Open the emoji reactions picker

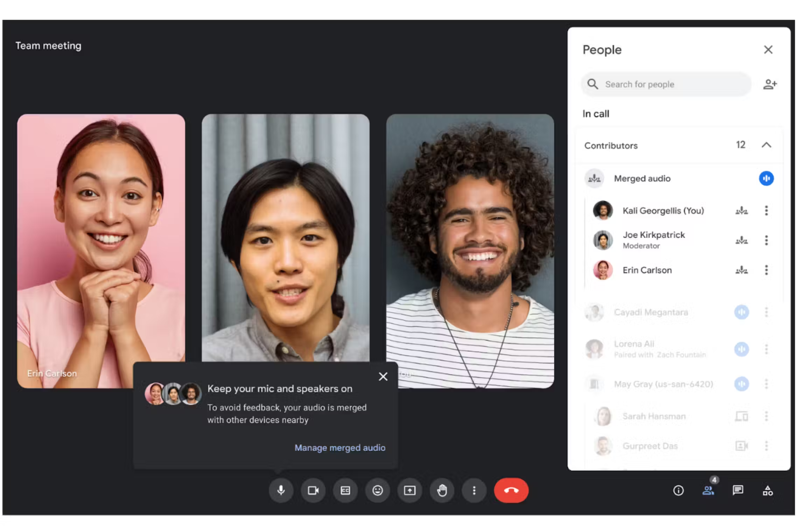point(377,490)
